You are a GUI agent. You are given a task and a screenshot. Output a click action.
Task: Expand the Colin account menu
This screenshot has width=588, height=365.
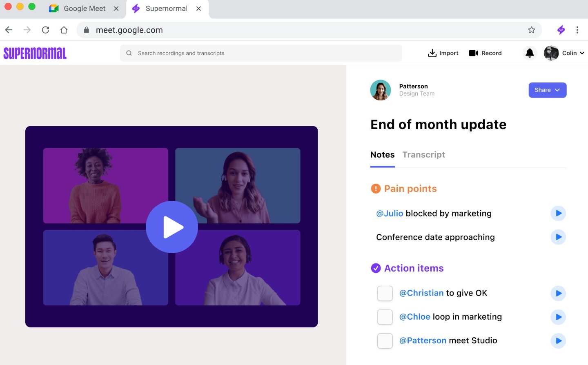click(x=564, y=53)
